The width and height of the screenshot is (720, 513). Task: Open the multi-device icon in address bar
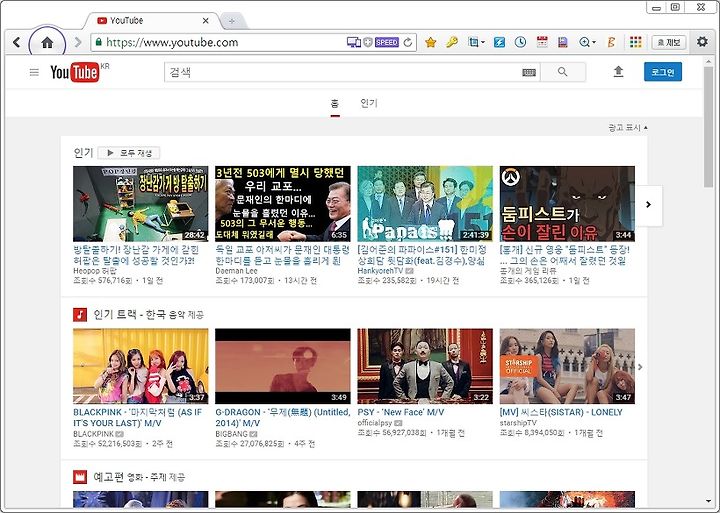coord(353,42)
